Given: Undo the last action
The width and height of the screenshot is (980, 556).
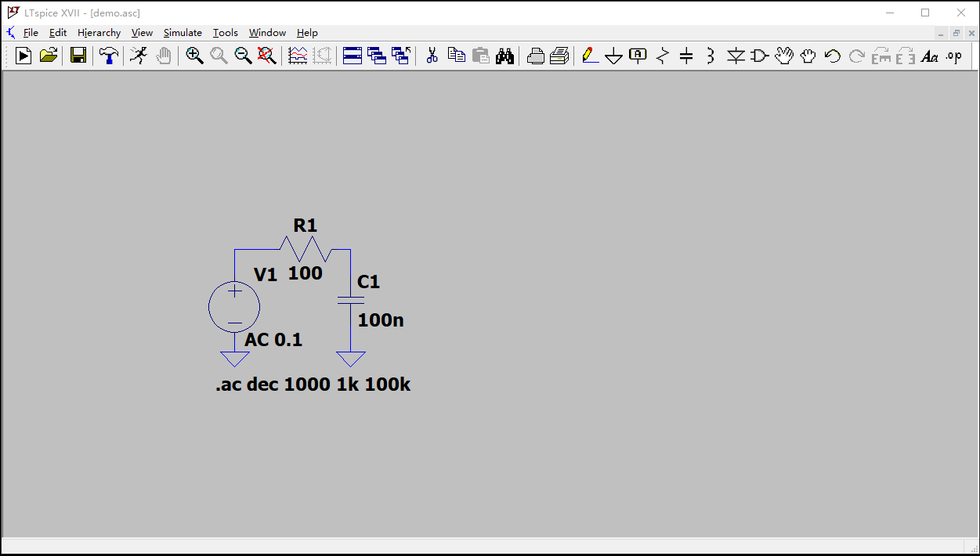Looking at the screenshot, I should (x=833, y=56).
